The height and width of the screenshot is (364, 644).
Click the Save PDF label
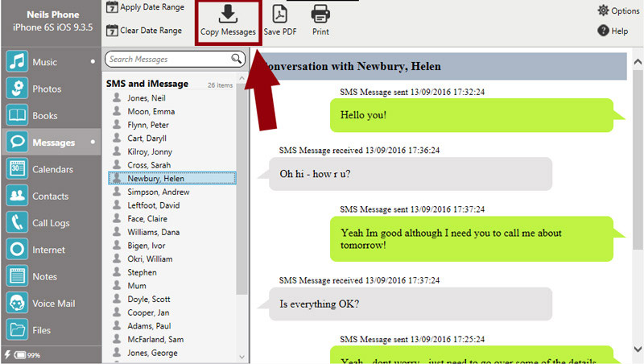coord(279,31)
